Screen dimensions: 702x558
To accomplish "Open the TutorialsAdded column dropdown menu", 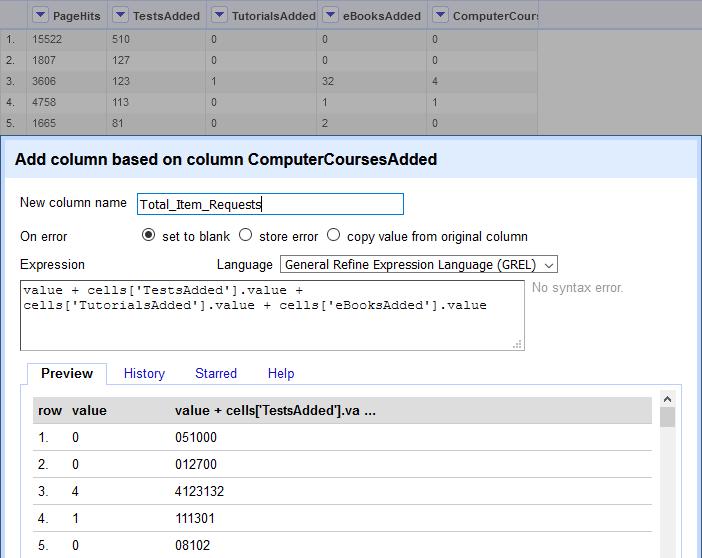I will (219, 15).
